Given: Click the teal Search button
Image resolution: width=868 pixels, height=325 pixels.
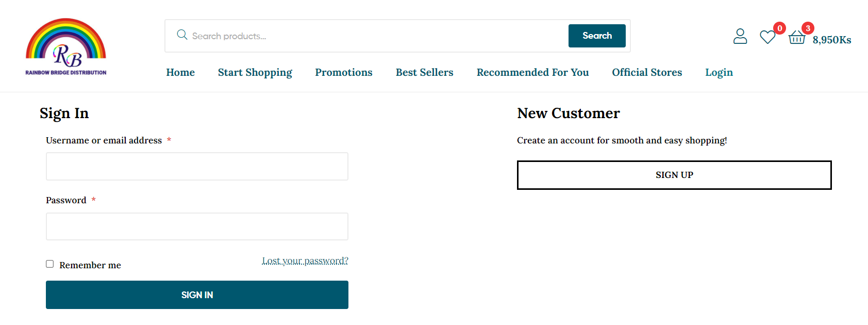Looking at the screenshot, I should point(597,36).
